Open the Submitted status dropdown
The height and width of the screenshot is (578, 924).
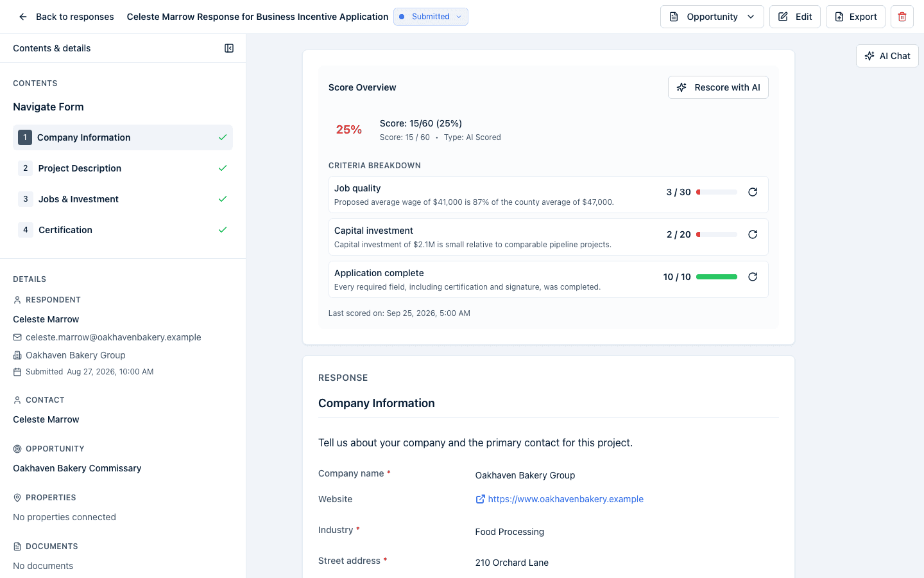click(431, 17)
